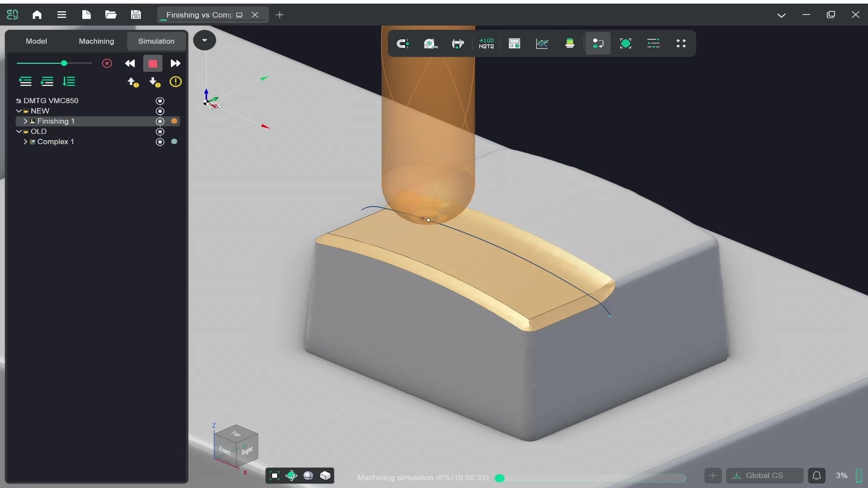Save the current project
This screenshot has width=868, height=488.
(136, 15)
